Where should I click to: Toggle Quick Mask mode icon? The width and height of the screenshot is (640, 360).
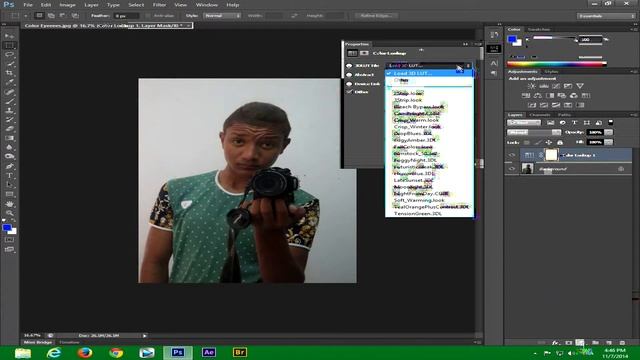(x=9, y=240)
